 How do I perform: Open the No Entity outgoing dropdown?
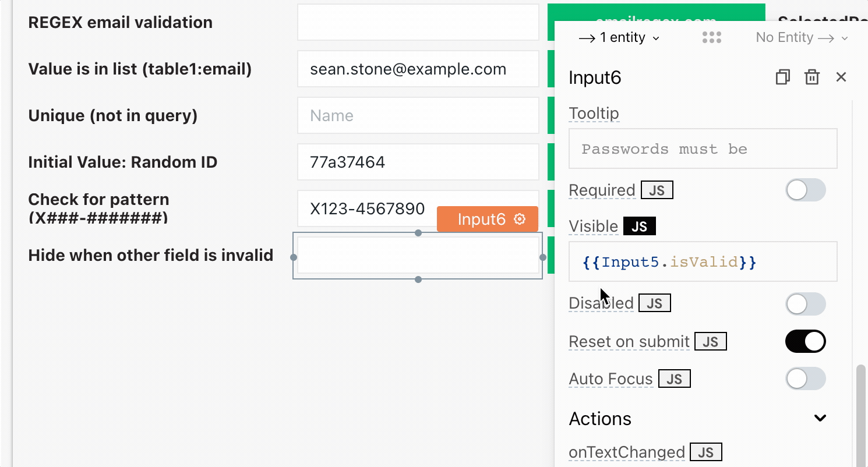802,38
